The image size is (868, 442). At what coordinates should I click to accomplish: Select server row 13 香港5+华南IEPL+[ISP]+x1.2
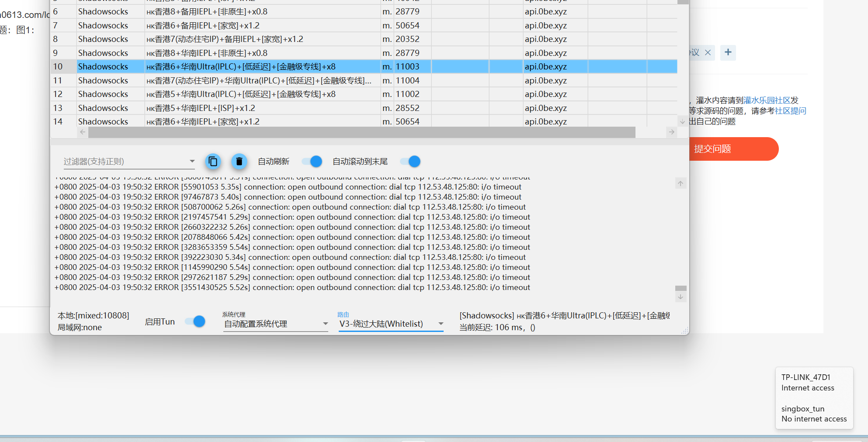coord(364,108)
